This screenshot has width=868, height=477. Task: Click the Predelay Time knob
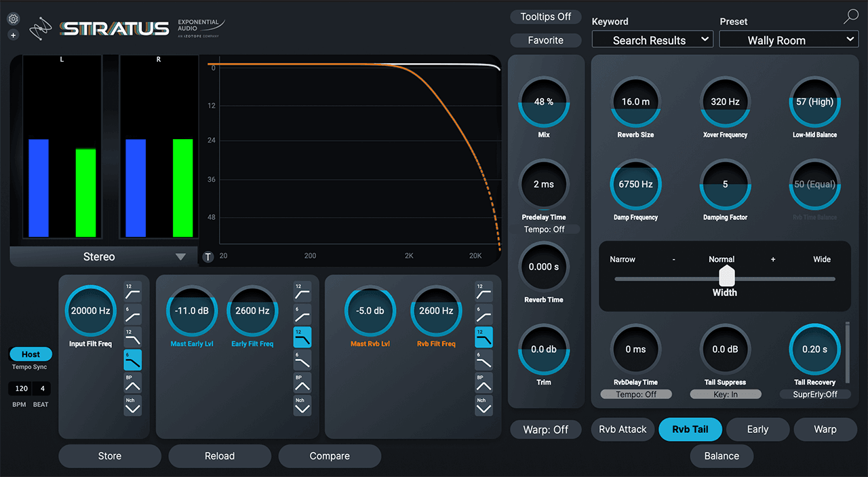[544, 185]
